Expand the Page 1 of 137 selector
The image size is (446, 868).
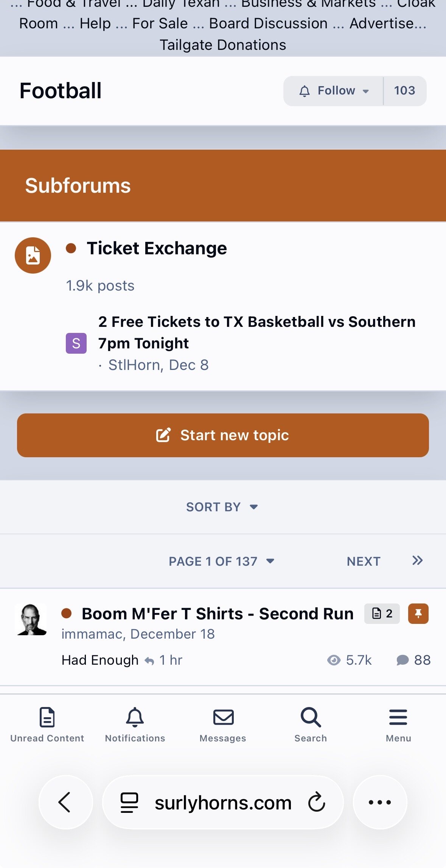[x=221, y=561]
